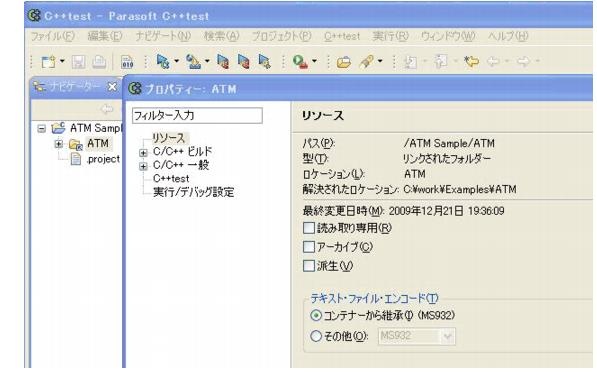Click the pencil marker toolbar icon

pyautogui.click(x=366, y=62)
